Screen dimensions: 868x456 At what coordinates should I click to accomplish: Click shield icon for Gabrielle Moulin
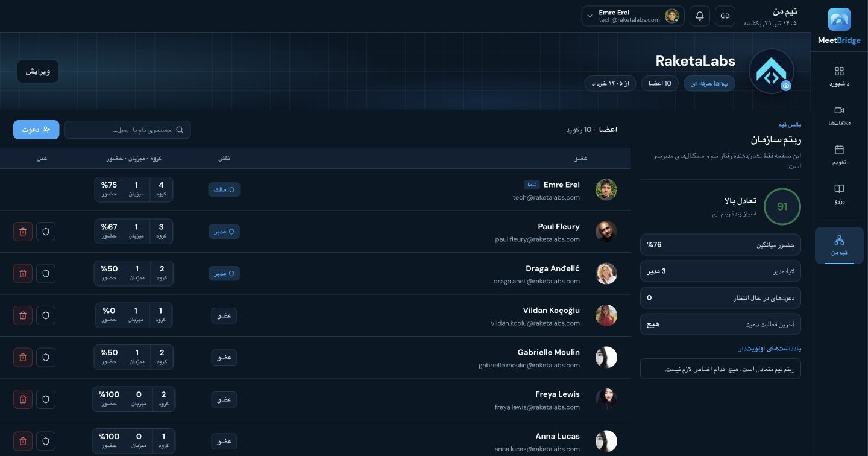tap(46, 357)
